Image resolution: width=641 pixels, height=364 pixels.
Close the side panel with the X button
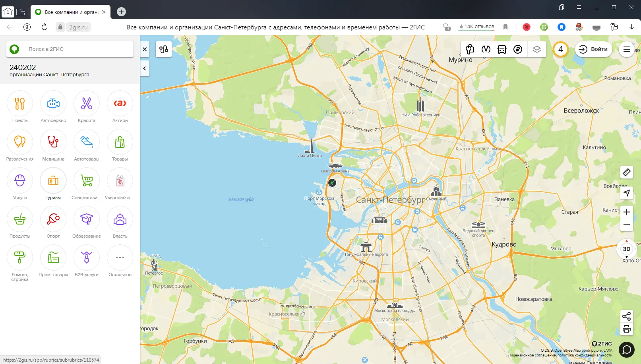pyautogui.click(x=145, y=49)
